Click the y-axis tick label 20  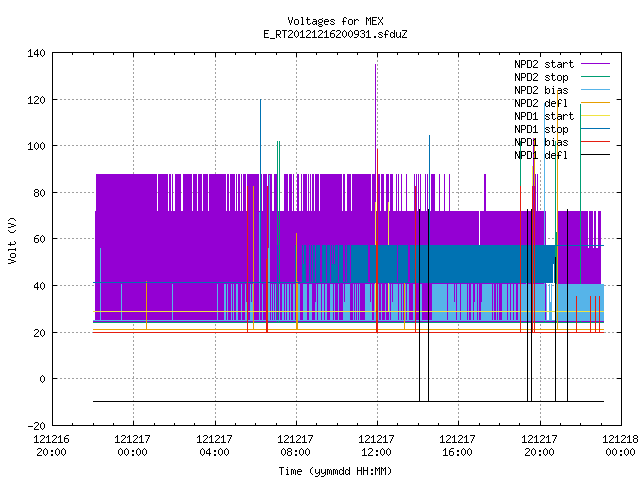point(39,333)
